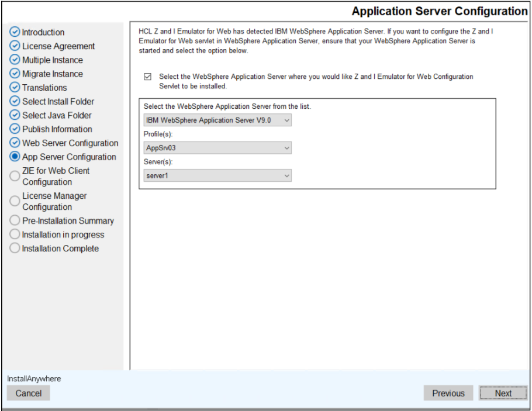
Task: Select the Pre-Installation Summary label
Action: (68, 220)
